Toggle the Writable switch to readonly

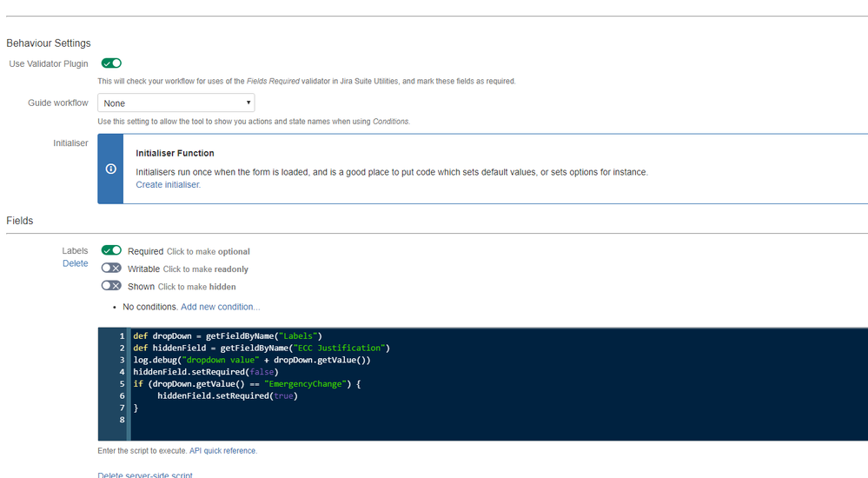(111, 268)
